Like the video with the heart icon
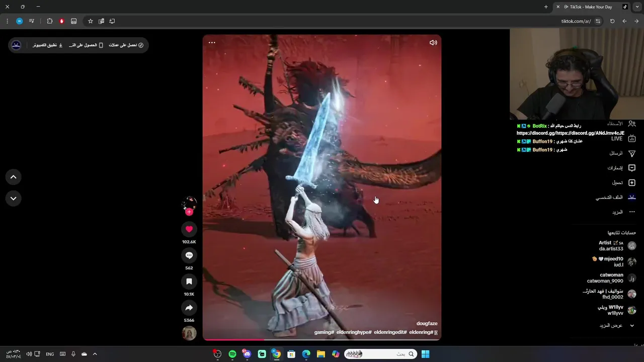 coord(189,229)
